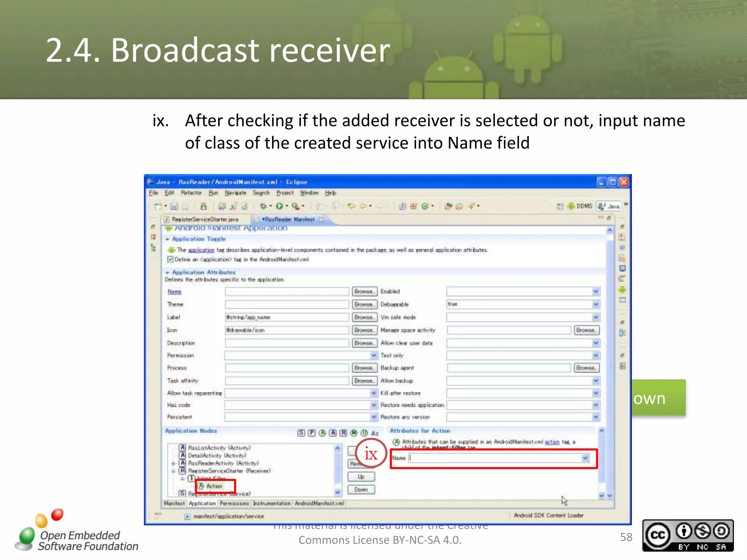Click the Last Edit Location arrow icon

pos(352,206)
